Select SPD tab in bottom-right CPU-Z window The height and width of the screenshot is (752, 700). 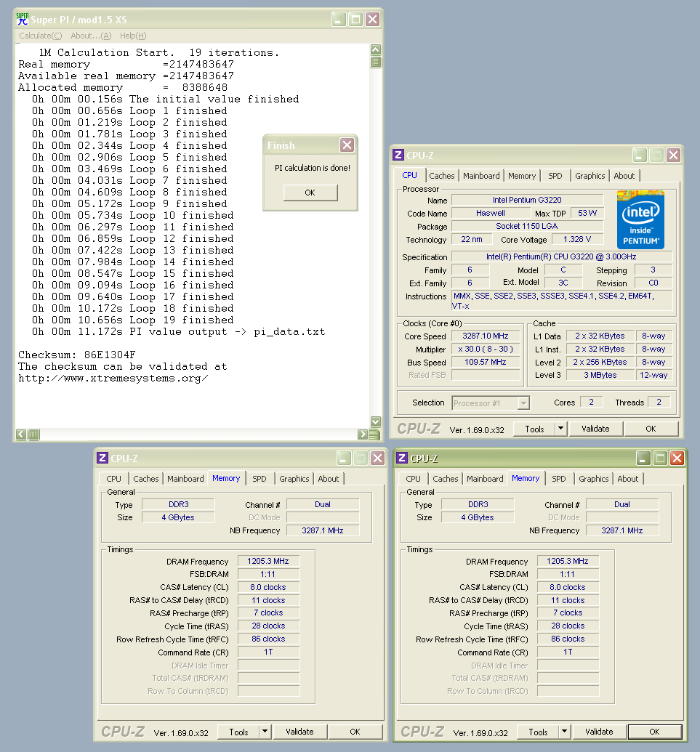pyautogui.click(x=558, y=479)
